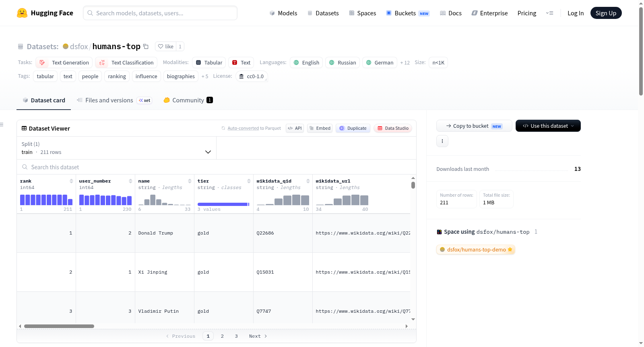Click the name lengths histogram
The width and height of the screenshot is (644, 347).
click(x=165, y=199)
